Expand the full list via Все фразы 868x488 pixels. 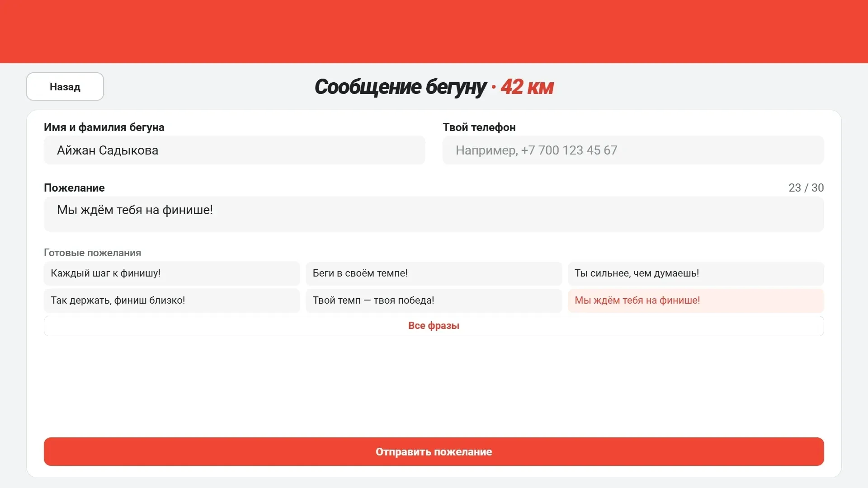434,326
